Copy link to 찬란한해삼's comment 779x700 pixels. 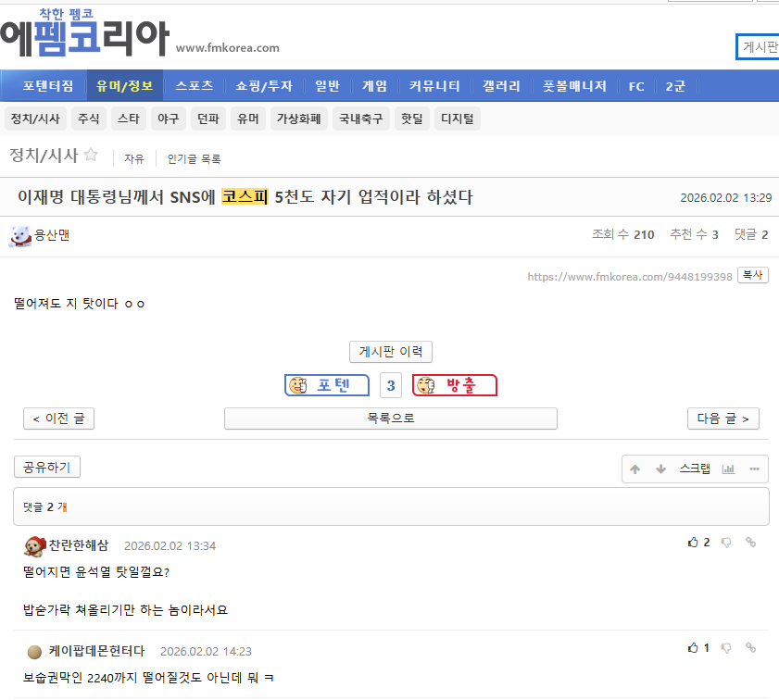point(750,542)
